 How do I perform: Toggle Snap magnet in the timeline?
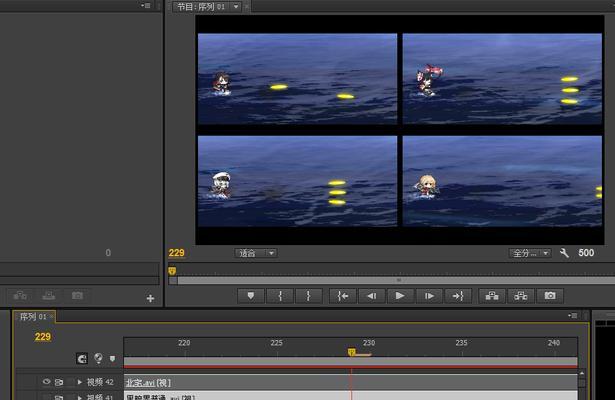coord(82,358)
